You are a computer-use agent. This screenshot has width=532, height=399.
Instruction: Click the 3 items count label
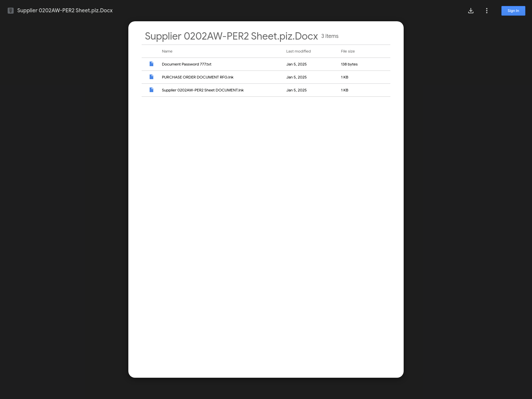pos(330,36)
